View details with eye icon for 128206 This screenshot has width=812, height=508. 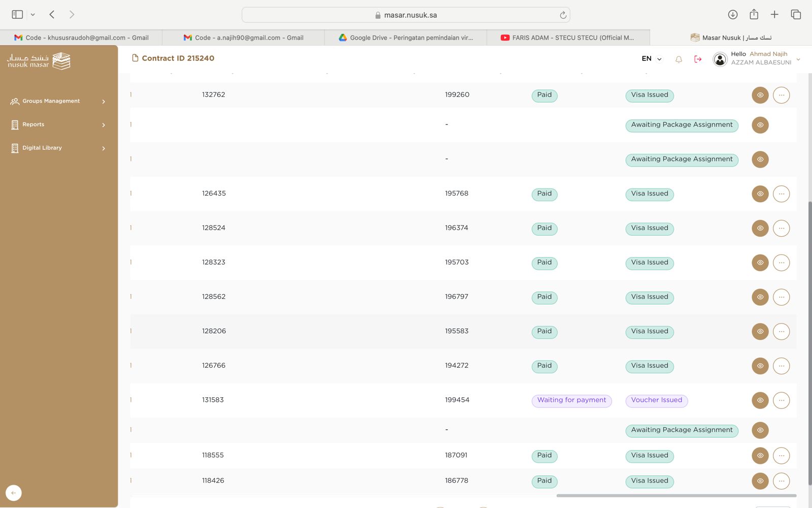760,331
